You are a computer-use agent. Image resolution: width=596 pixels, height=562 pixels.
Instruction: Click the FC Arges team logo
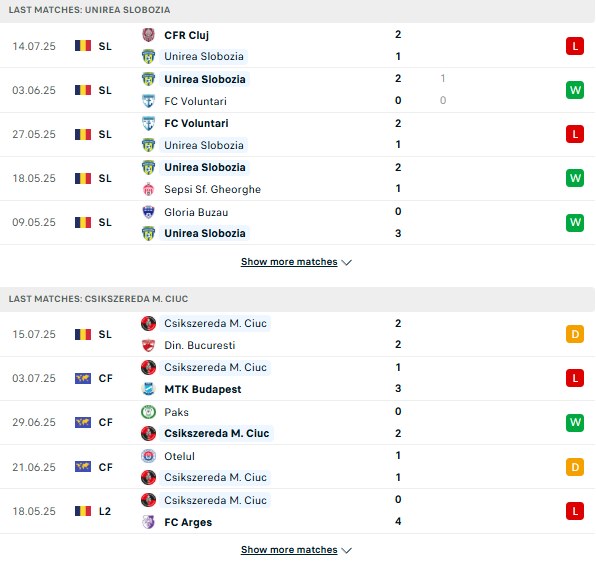click(148, 522)
